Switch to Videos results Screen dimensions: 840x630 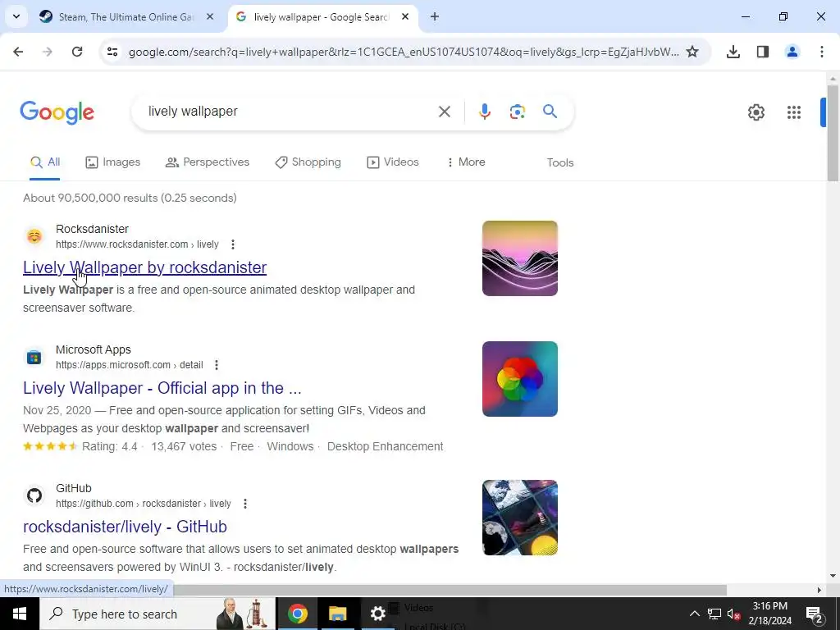[393, 162]
